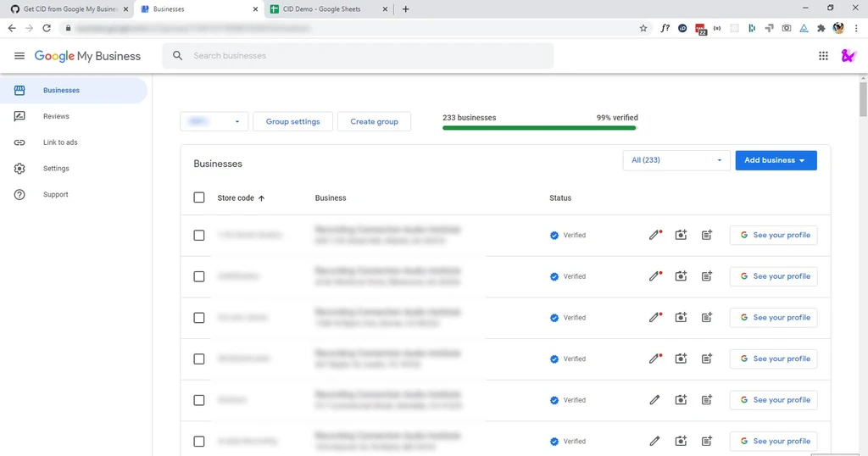See your profile for first business row
The height and width of the screenshot is (456, 868).
[x=773, y=235]
